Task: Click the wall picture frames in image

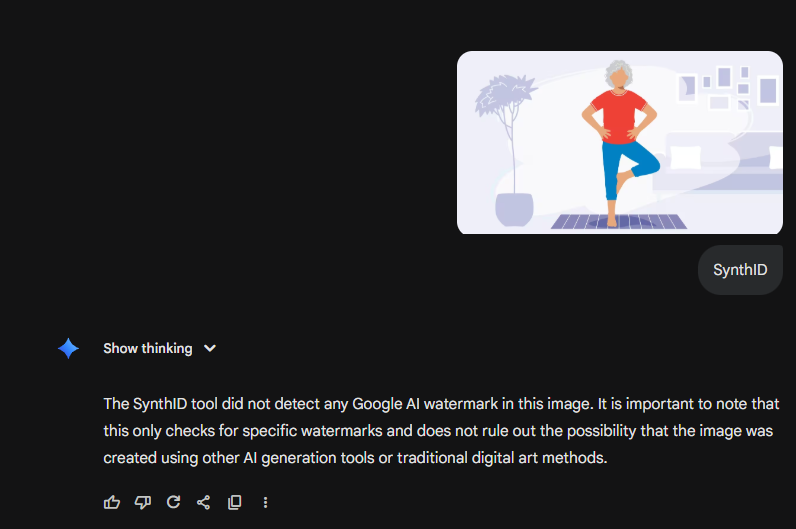Action: coord(727,88)
